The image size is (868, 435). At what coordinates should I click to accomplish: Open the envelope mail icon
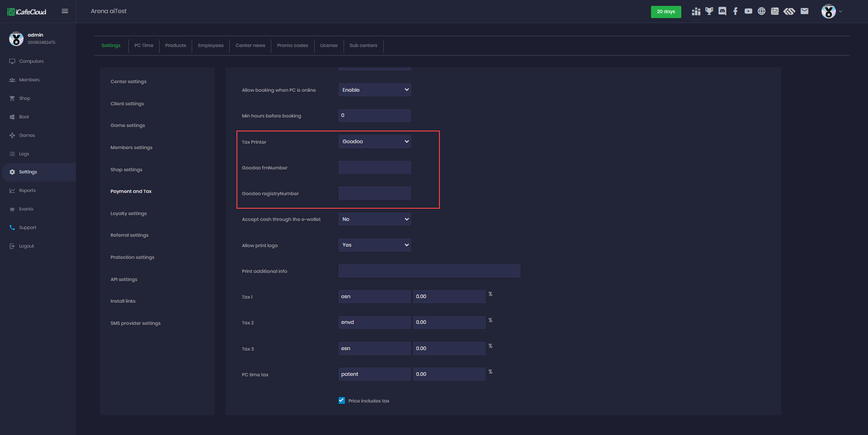click(804, 11)
